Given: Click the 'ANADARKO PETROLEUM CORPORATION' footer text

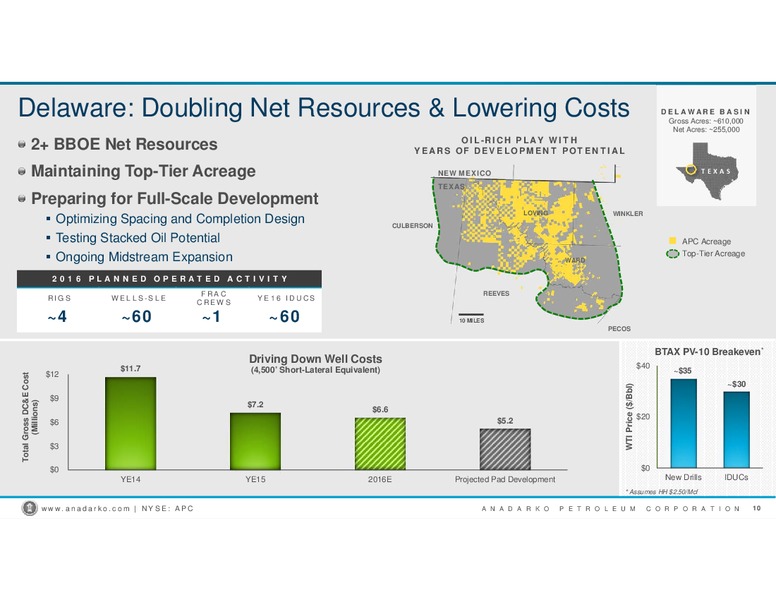Looking at the screenshot, I should coord(611,508).
